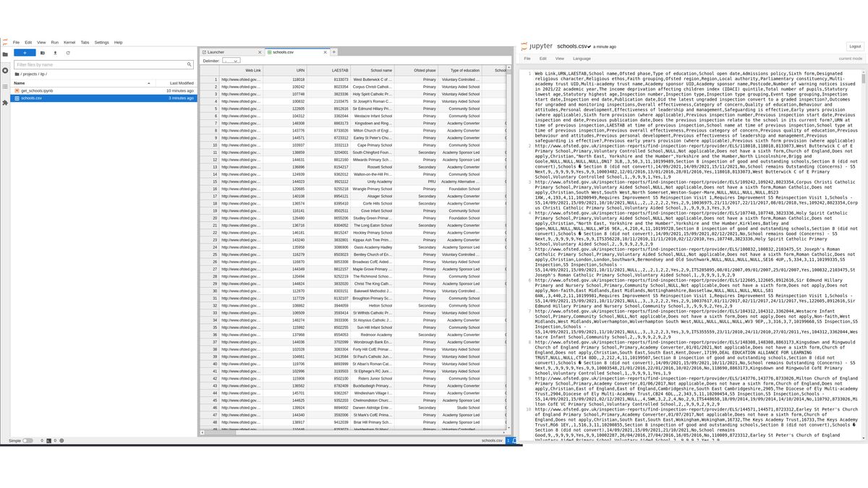Click the upload files icon
The width and height of the screenshot is (868, 488).
[55, 53]
